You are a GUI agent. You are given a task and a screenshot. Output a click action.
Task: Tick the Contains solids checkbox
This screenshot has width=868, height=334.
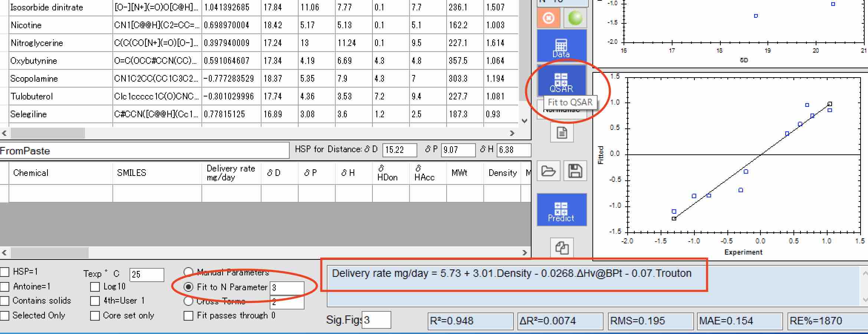point(4,301)
